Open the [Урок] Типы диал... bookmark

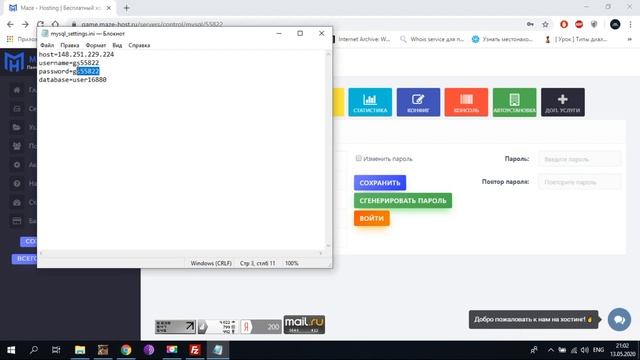coord(576,39)
